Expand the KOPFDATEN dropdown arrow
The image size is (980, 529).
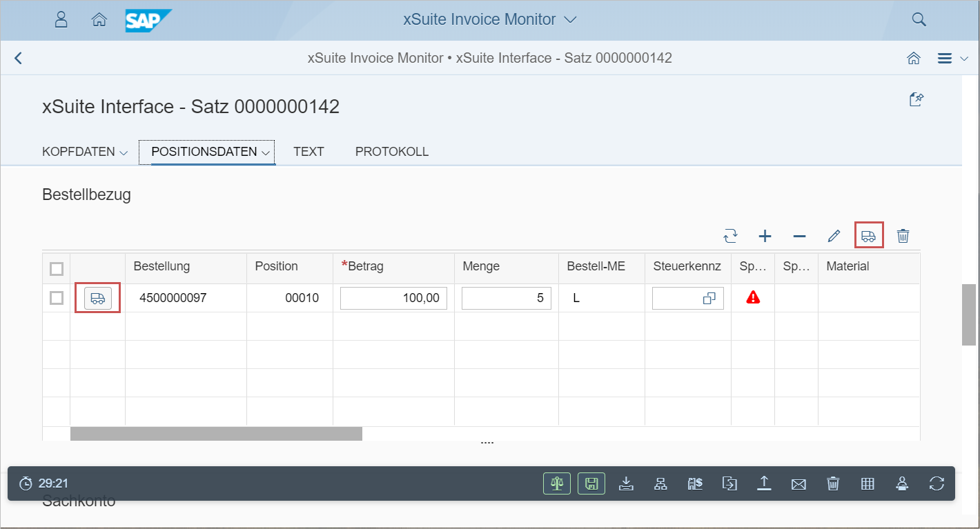pyautogui.click(x=124, y=152)
